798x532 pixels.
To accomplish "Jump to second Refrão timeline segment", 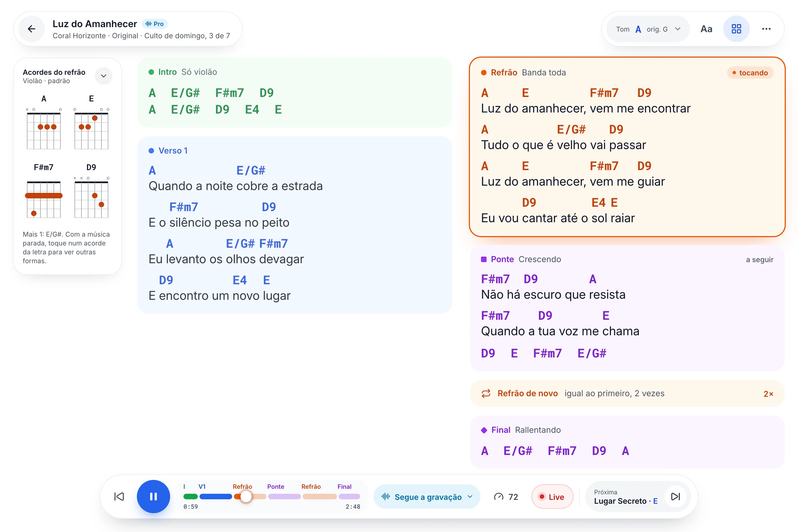I will 319,496.
